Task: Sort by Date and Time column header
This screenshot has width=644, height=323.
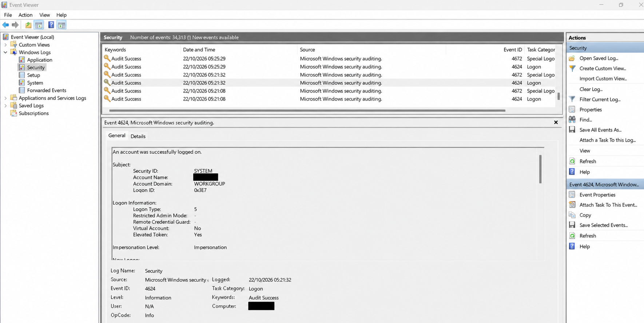Action: [x=199, y=50]
